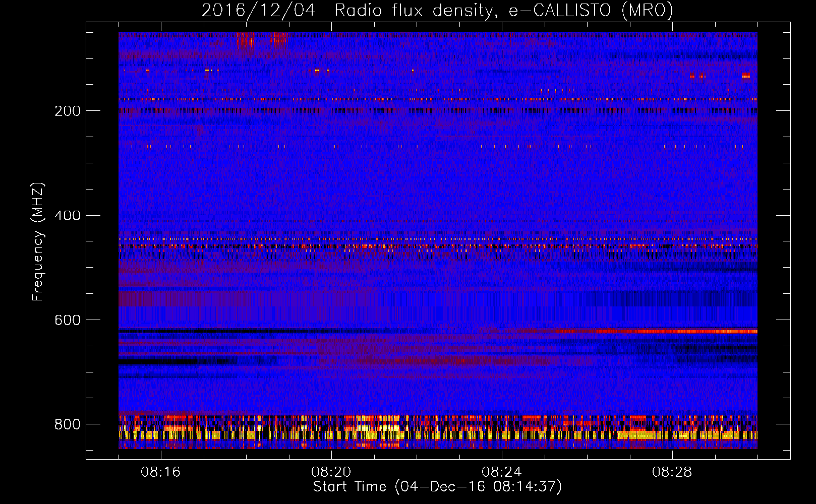Click the 08:16 time tick label
This screenshot has height=504, width=816.
click(160, 472)
